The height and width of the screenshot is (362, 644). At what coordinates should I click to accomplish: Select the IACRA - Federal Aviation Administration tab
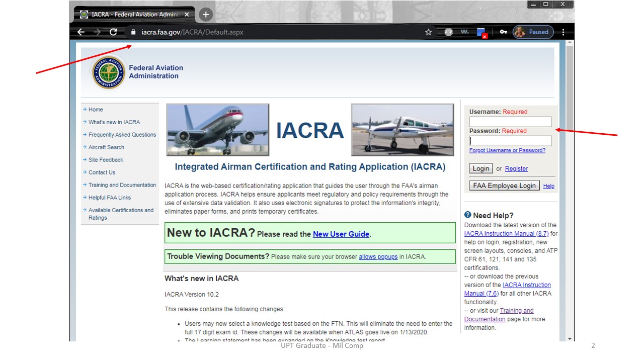coord(134,15)
